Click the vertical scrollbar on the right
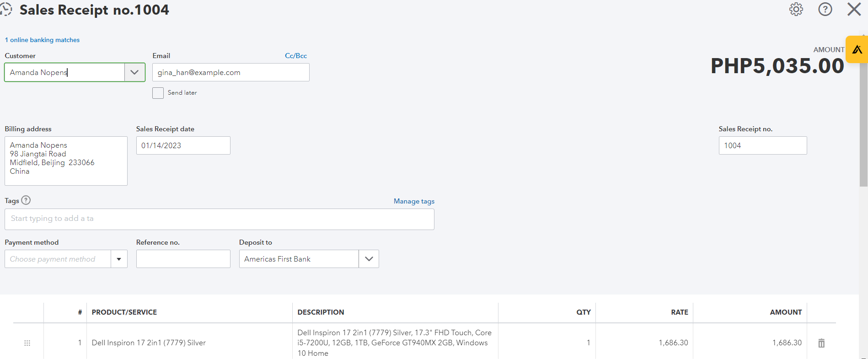The height and width of the screenshot is (359, 868). point(863,123)
